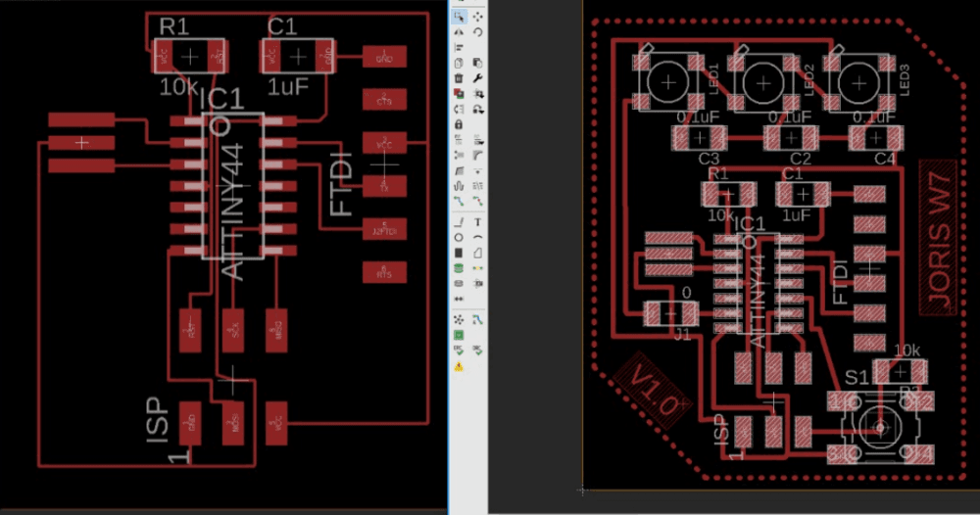This screenshot has width=980, height=515.
Task: Click the green square board icon
Action: pyautogui.click(x=459, y=336)
